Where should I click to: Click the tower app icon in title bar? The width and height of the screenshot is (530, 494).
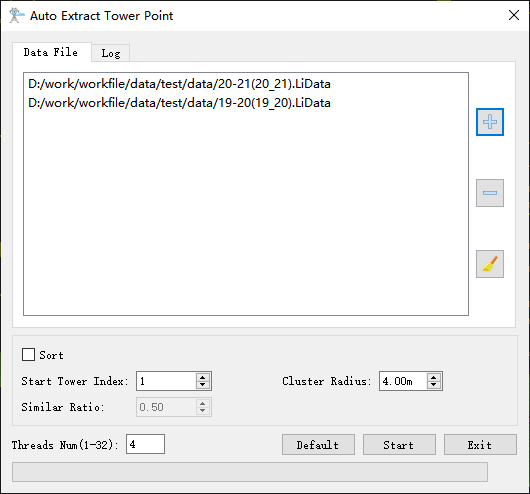(16, 16)
